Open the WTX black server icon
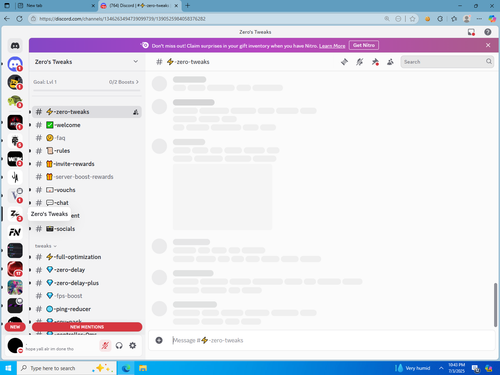The width and height of the screenshot is (500, 375). tap(15, 159)
